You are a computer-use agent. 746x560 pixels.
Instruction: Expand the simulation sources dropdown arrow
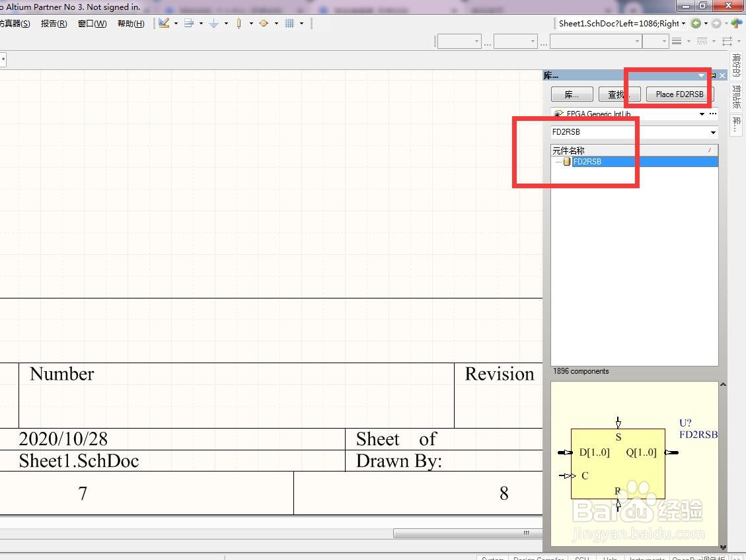(276, 23)
